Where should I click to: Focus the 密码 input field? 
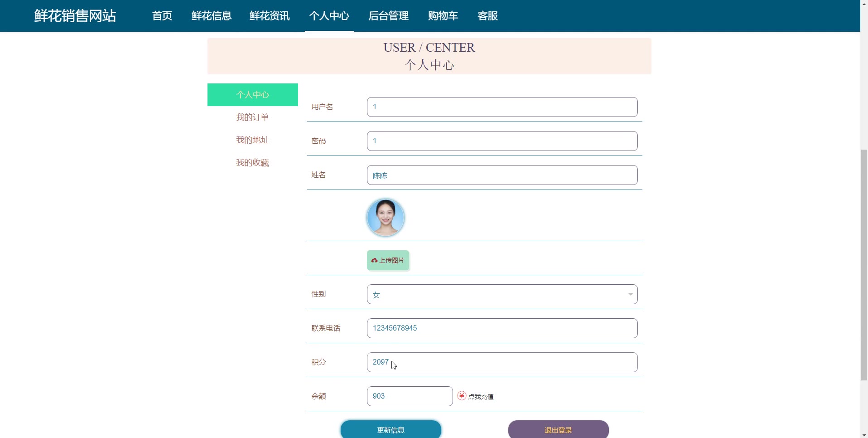(502, 141)
